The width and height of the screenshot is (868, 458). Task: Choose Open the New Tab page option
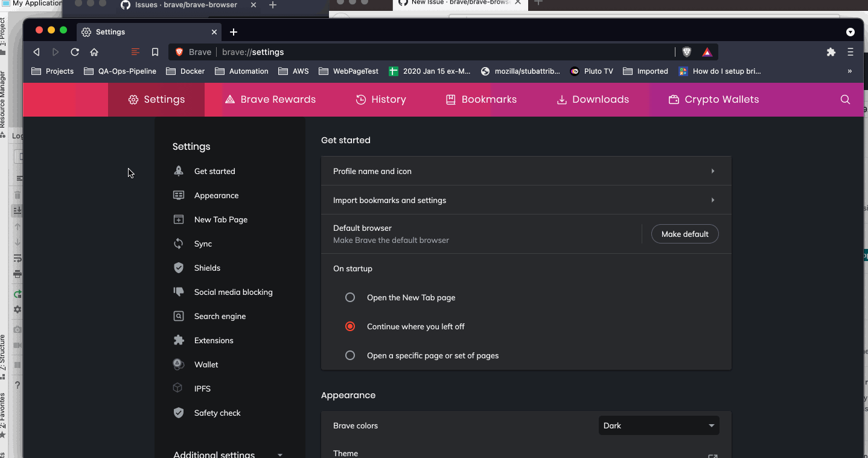(x=350, y=297)
